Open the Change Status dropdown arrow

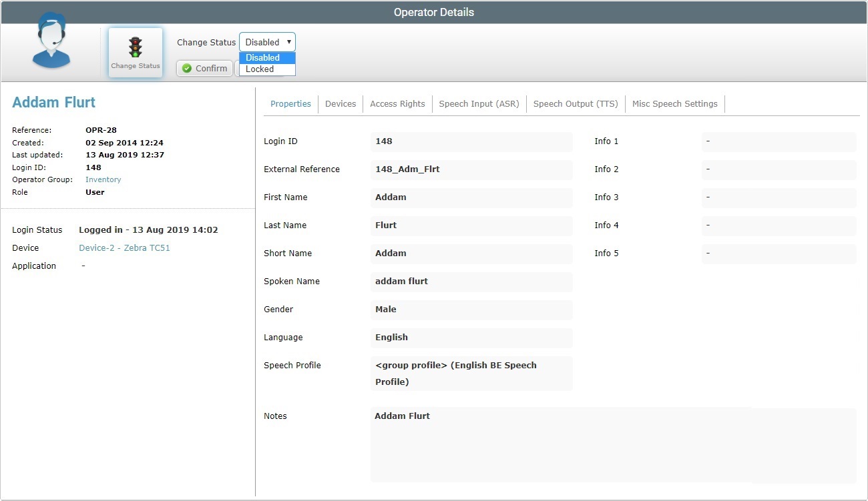tap(288, 42)
